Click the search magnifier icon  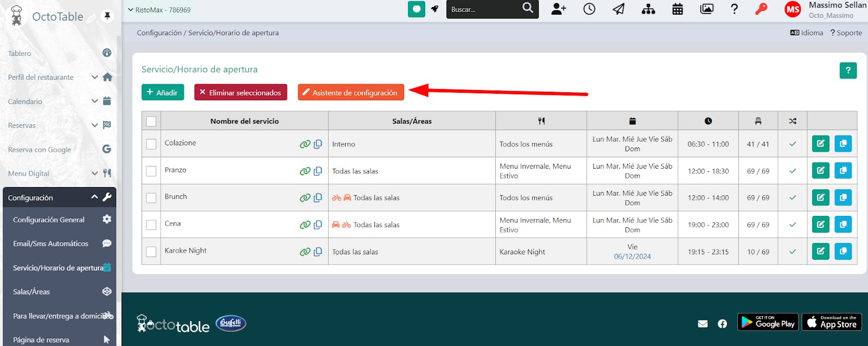(528, 8)
